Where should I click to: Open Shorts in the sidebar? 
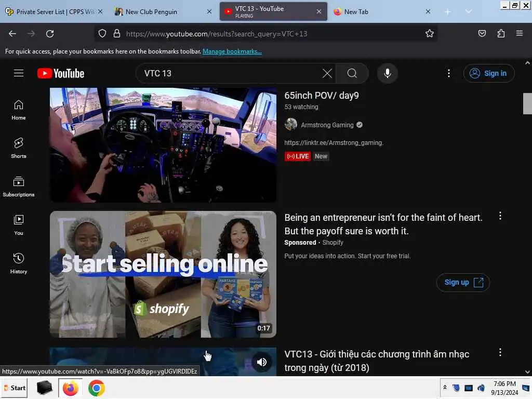19,148
